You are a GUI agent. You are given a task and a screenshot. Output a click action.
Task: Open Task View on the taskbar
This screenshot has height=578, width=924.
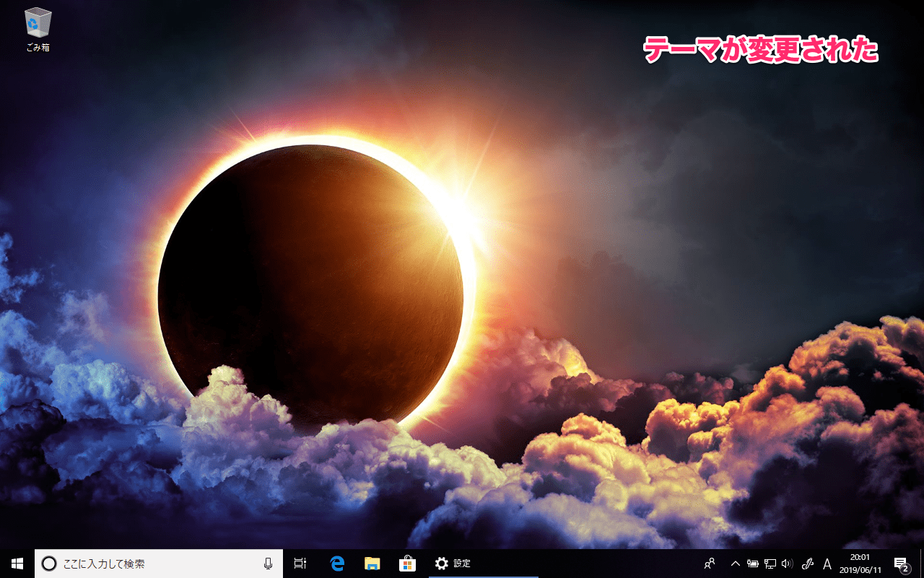pyautogui.click(x=301, y=563)
